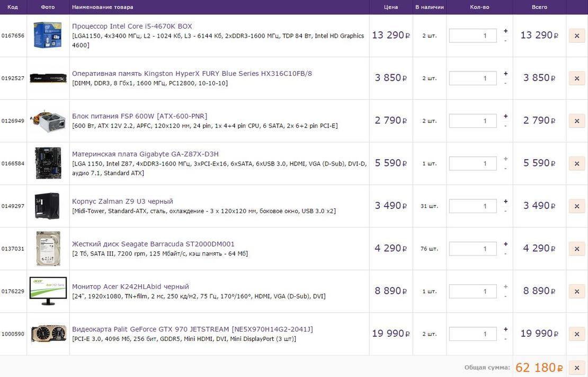
Task: Increase quantity of Acer K242HLAbid monitor
Action: coord(505,287)
